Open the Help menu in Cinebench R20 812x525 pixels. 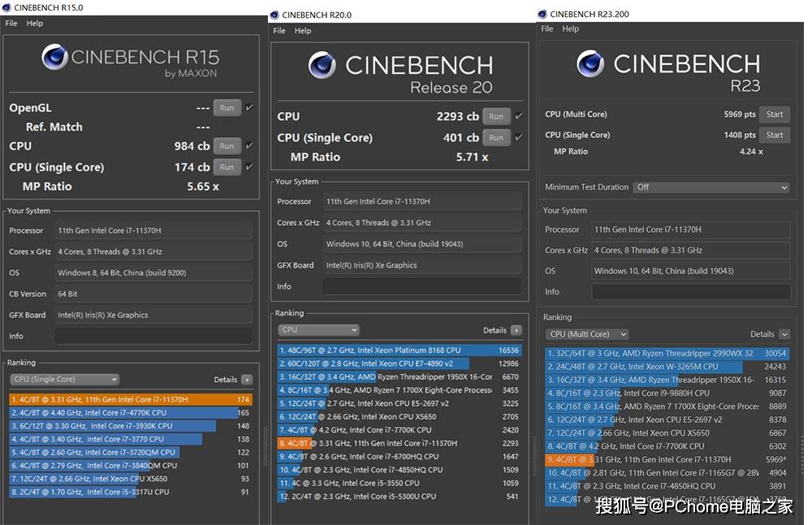pyautogui.click(x=303, y=31)
